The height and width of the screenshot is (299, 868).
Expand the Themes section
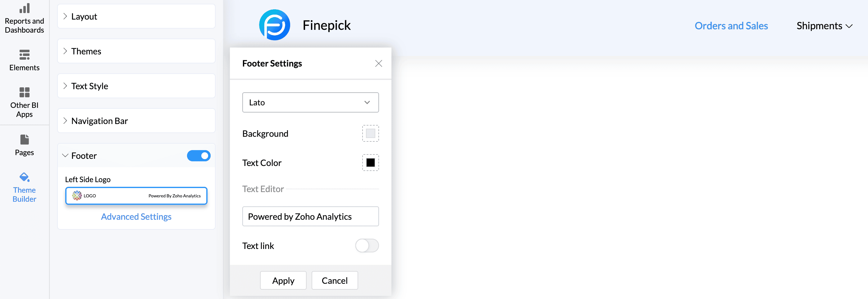136,51
